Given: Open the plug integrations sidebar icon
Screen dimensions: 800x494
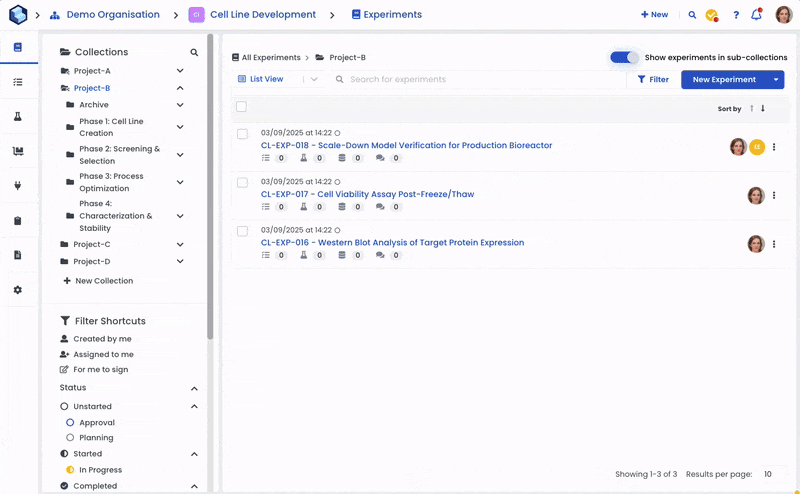Looking at the screenshot, I should coord(18,186).
